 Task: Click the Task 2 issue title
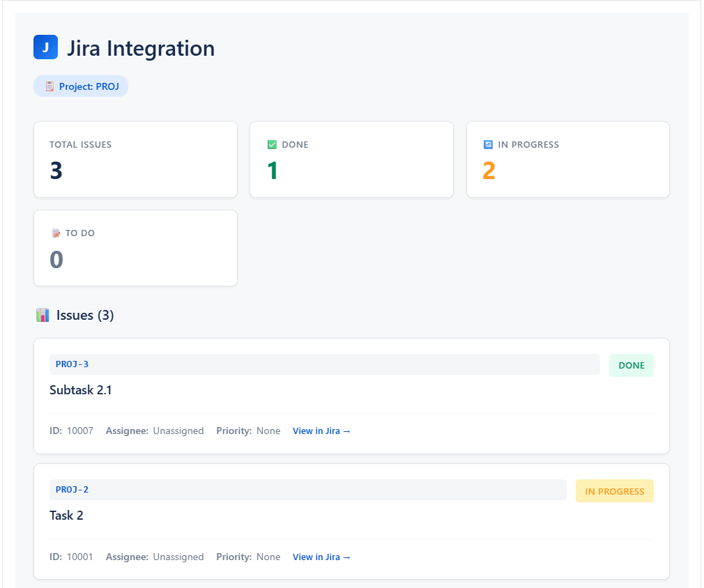coord(67,515)
